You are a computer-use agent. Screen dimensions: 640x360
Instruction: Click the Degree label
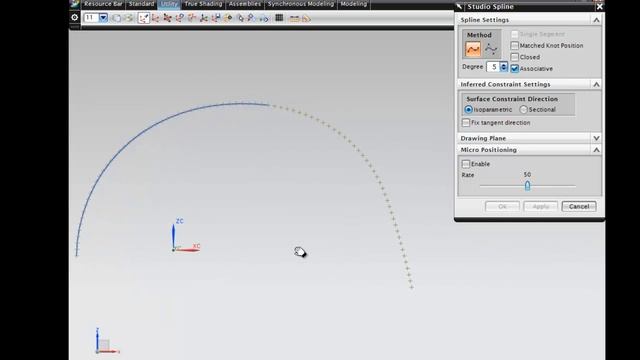[x=473, y=67]
